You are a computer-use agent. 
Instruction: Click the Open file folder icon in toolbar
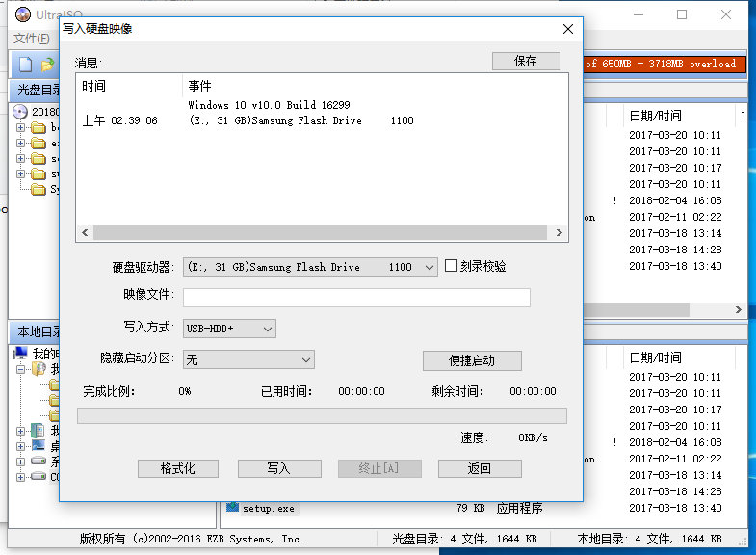(48, 65)
